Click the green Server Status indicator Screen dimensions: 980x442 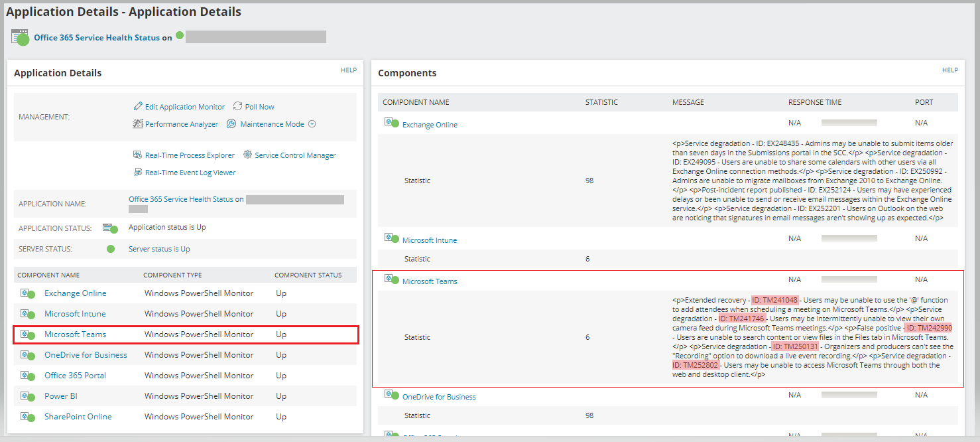111,249
